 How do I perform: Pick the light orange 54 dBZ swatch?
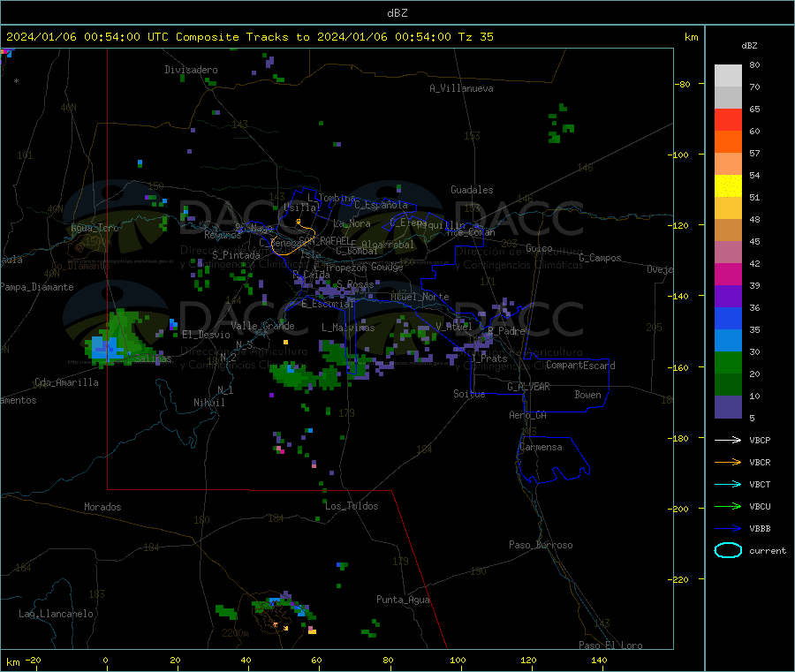point(728,164)
